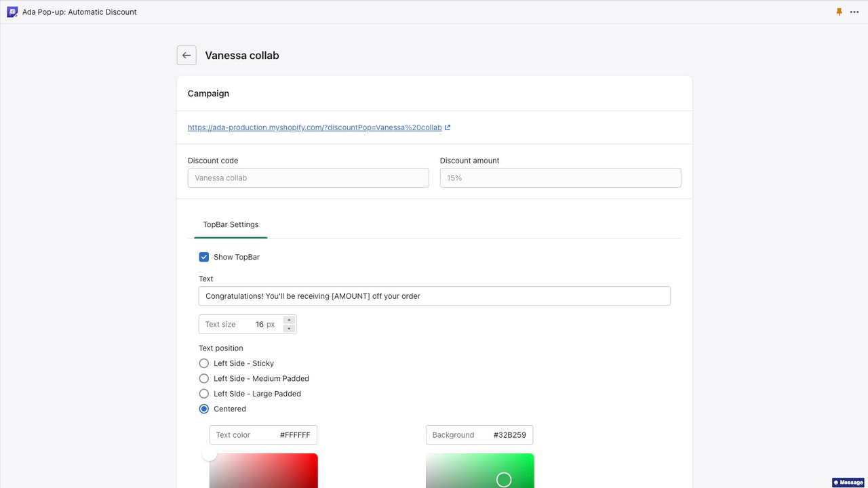
Task: Open the ada-production.myshopify.com campaign link
Action: (312, 127)
